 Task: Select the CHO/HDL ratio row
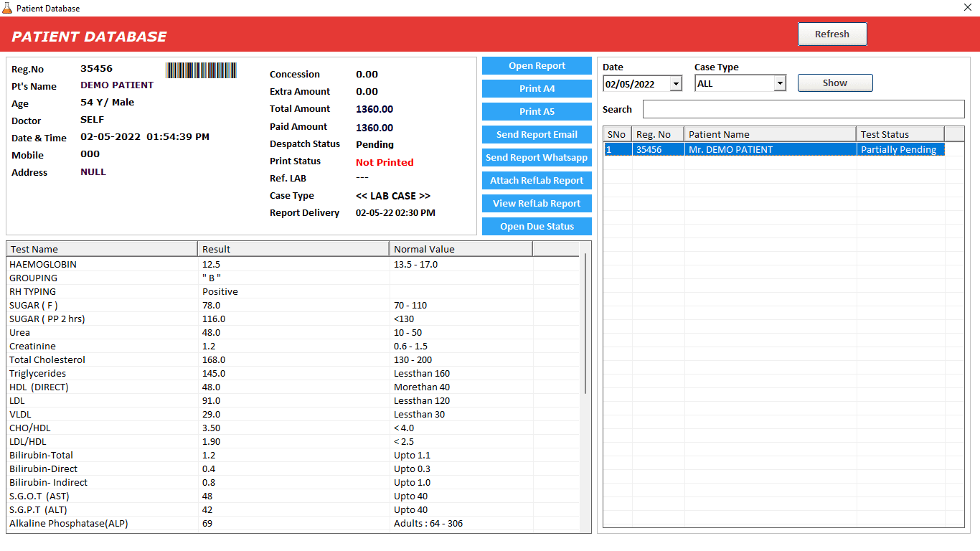[x=293, y=428]
